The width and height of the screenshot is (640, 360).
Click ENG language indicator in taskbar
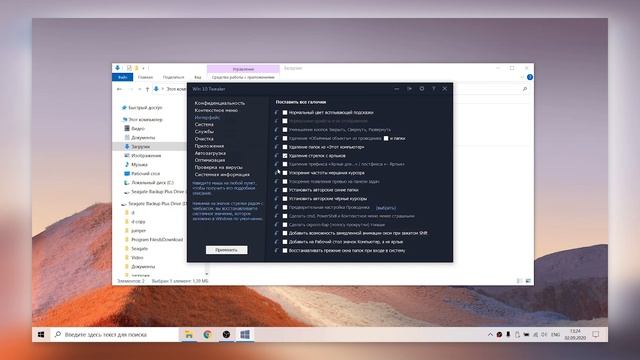[556, 334]
